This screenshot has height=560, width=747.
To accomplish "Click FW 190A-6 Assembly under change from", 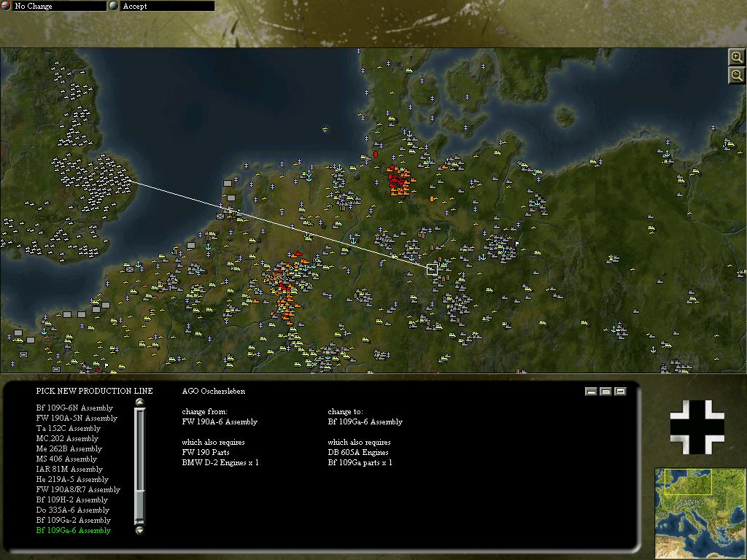I will (220, 422).
